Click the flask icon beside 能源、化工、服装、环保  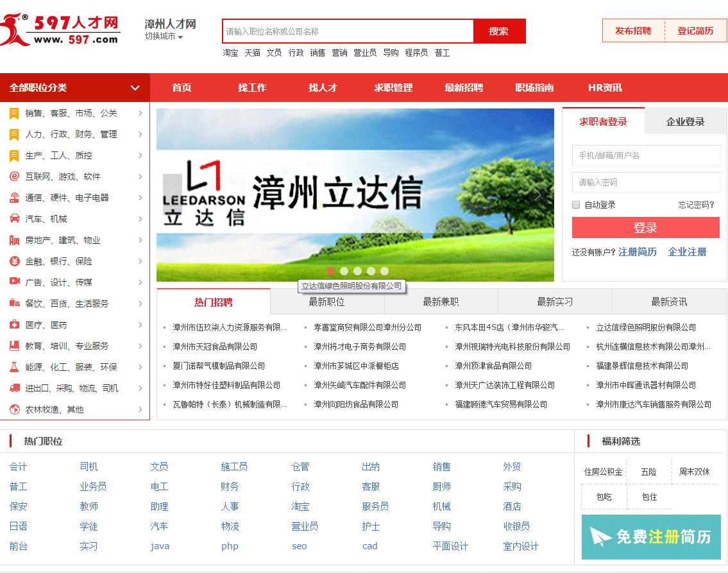14,367
